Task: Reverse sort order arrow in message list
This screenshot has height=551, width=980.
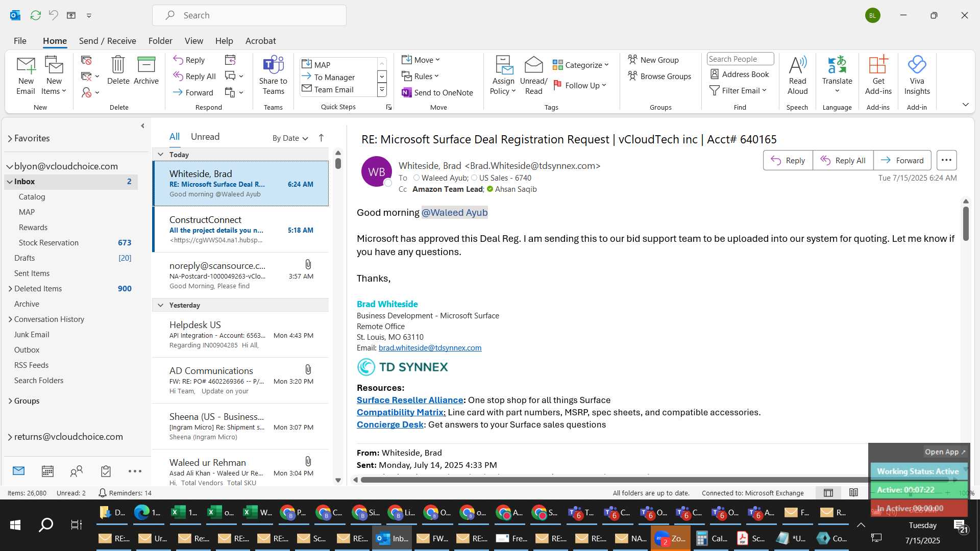Action: 321,138
